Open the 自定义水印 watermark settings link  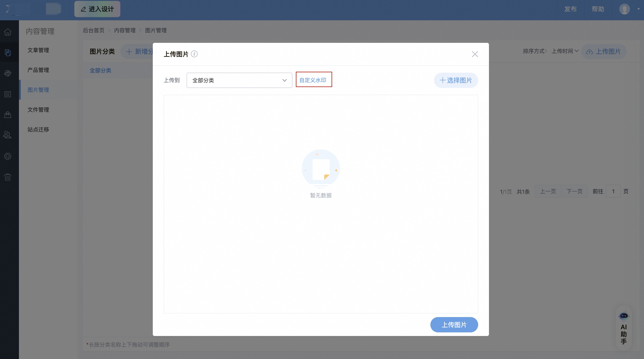pos(314,80)
